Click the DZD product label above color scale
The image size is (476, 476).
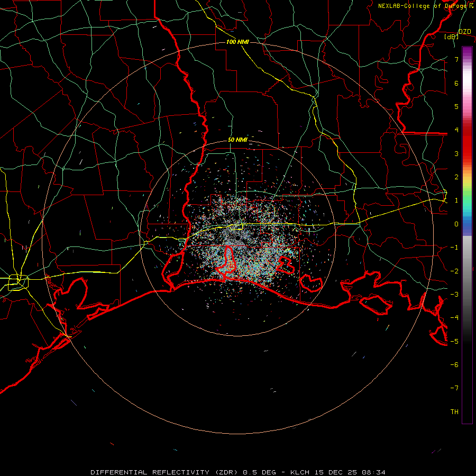(x=464, y=32)
